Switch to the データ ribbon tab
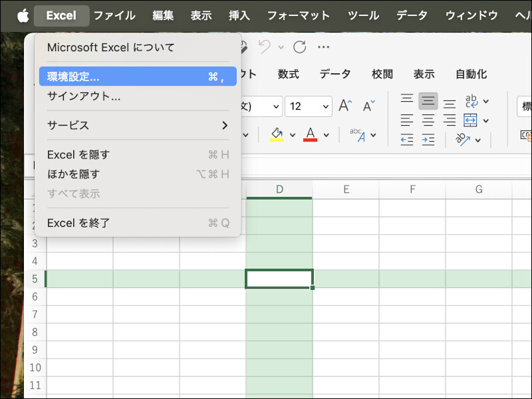The width and height of the screenshot is (532, 399). tap(335, 74)
